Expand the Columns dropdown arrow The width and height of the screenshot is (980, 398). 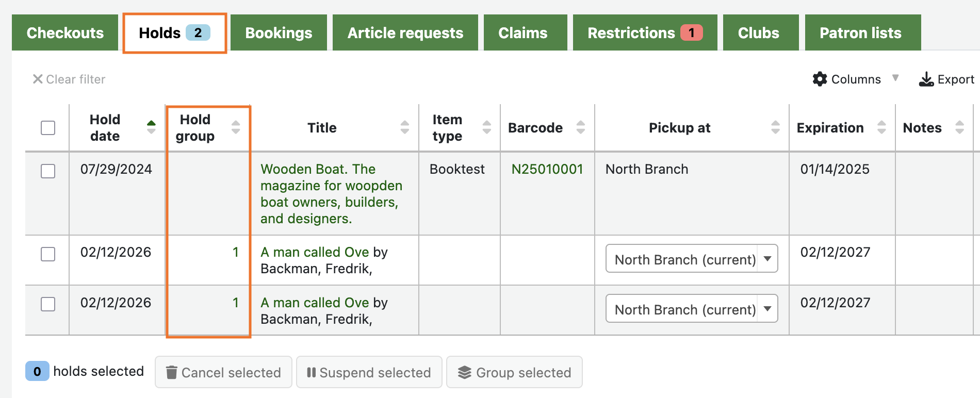point(895,78)
